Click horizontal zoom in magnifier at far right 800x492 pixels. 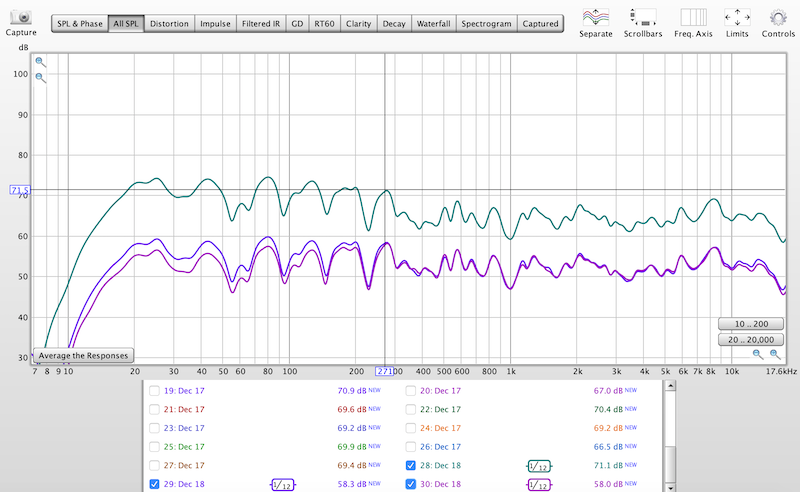tap(775, 354)
